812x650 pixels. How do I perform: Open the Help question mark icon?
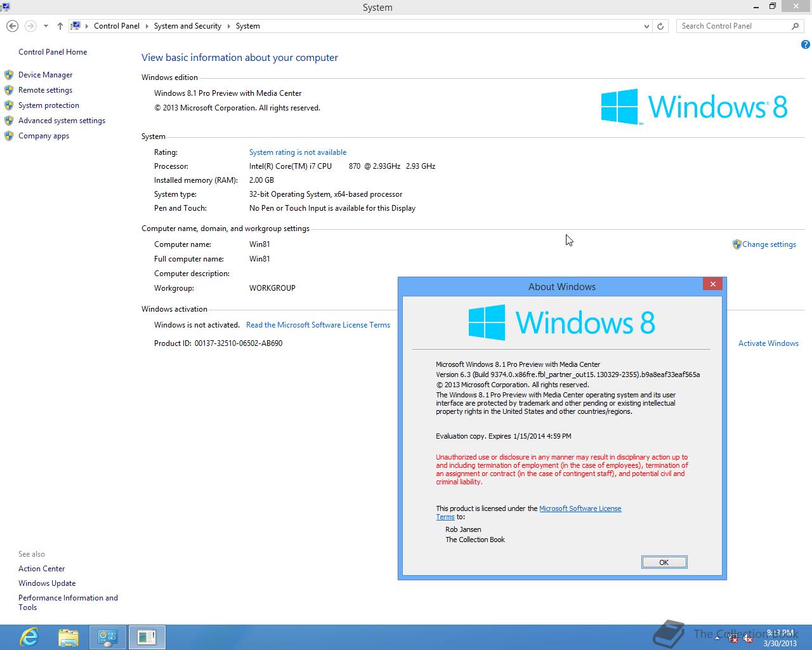pyautogui.click(x=805, y=44)
